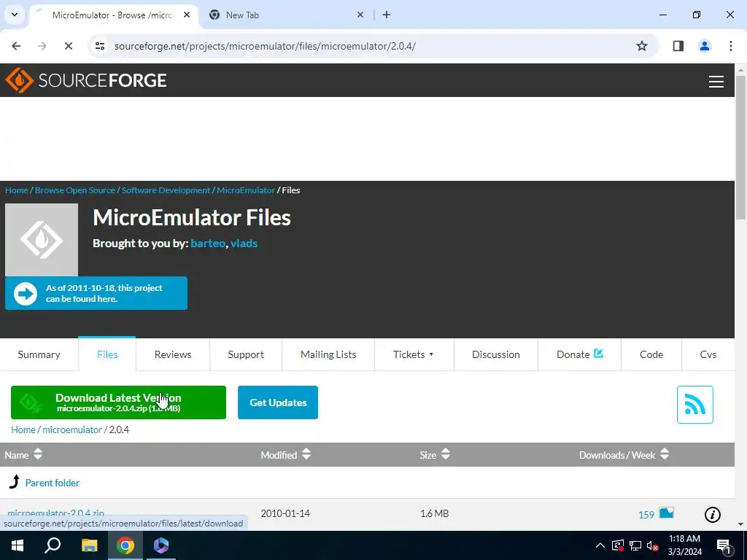Click Software Development breadcrumb link

point(166,190)
